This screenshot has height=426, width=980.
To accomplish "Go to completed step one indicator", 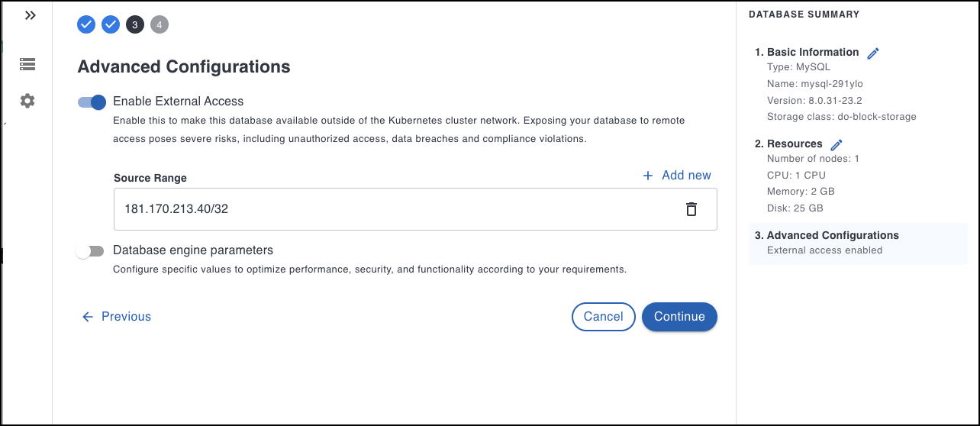I will [86, 25].
